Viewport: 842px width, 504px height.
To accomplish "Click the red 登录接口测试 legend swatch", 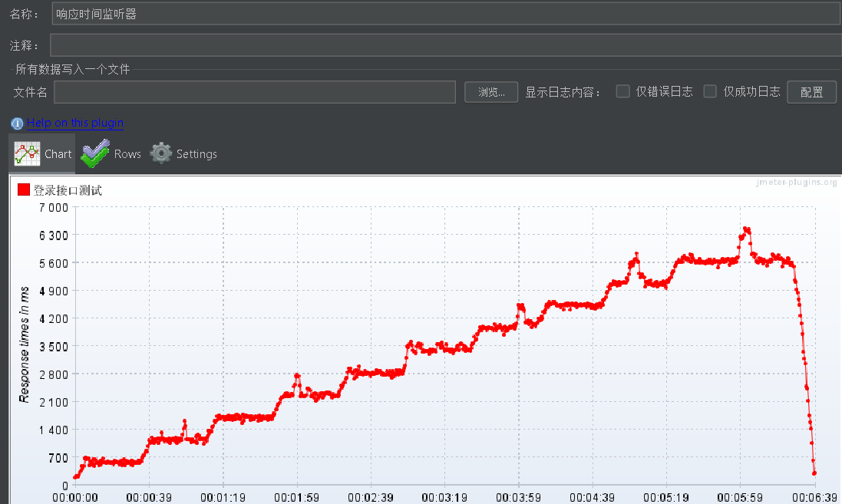I will tap(24, 189).
